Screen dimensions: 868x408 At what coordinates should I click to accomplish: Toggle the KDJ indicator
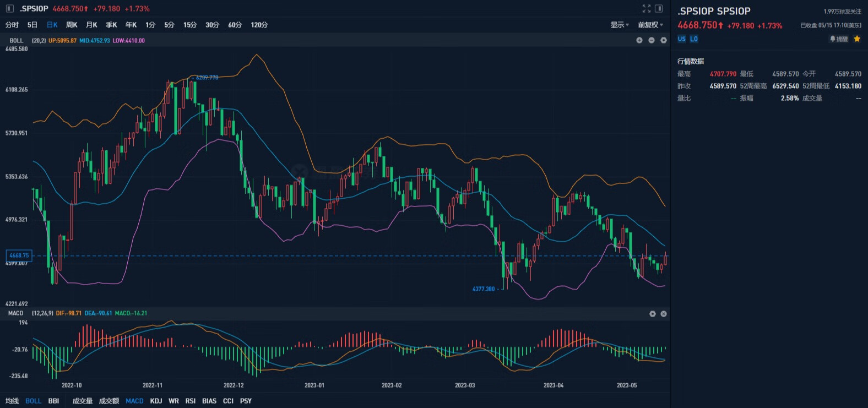coord(156,401)
